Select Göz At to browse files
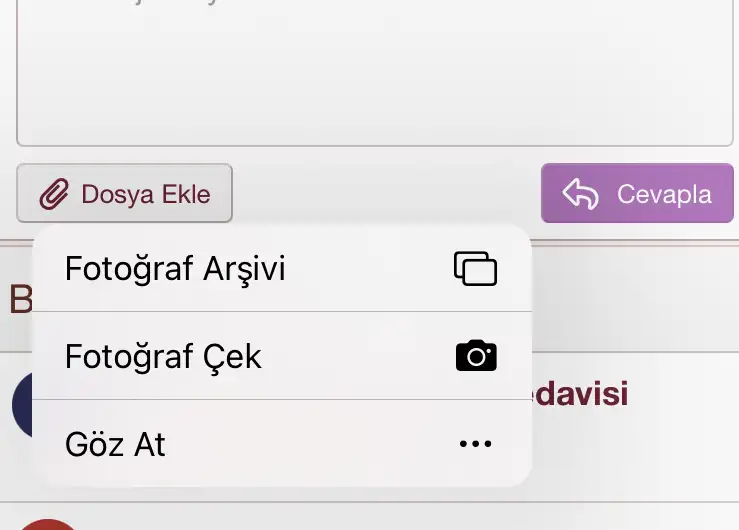Viewport: 739px width, 530px height. 116,443
